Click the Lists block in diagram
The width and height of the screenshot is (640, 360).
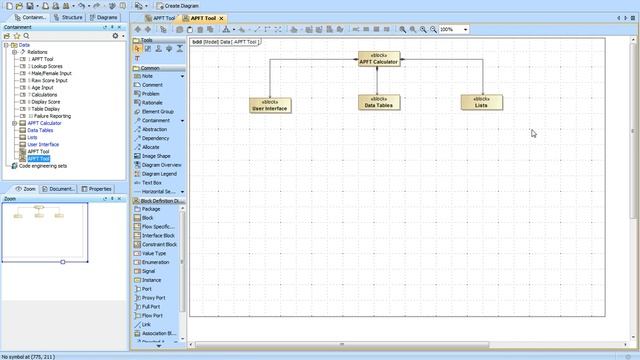click(x=482, y=102)
